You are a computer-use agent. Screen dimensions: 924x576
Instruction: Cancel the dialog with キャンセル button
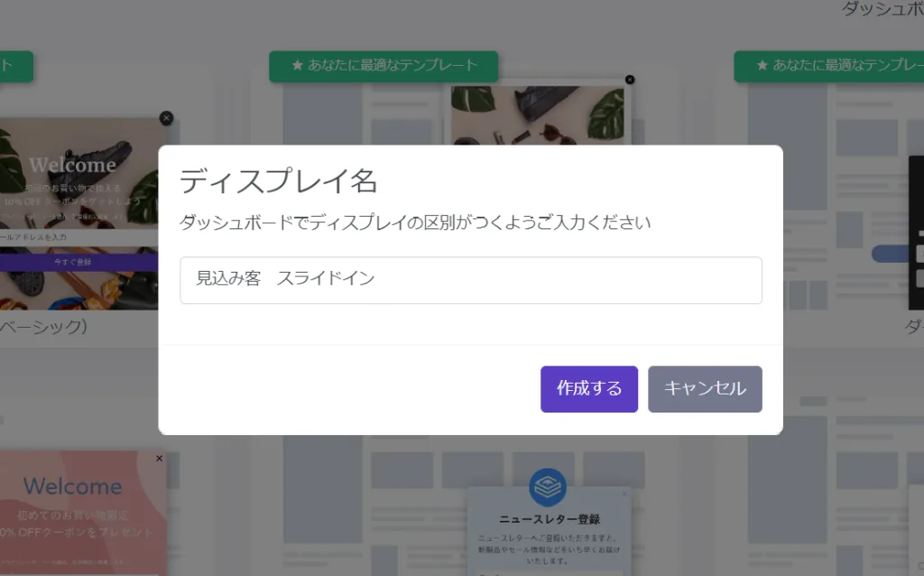[705, 389]
